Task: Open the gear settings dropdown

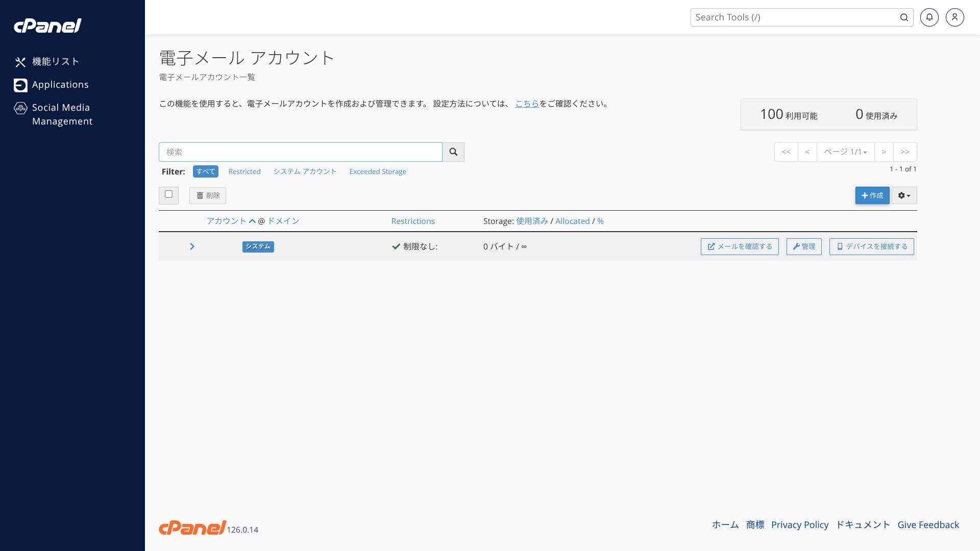Action: [x=904, y=195]
